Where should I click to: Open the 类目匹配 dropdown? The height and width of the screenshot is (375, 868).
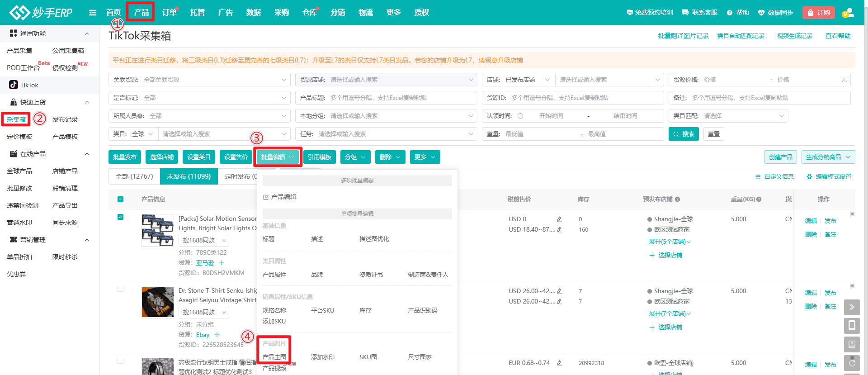point(728,116)
